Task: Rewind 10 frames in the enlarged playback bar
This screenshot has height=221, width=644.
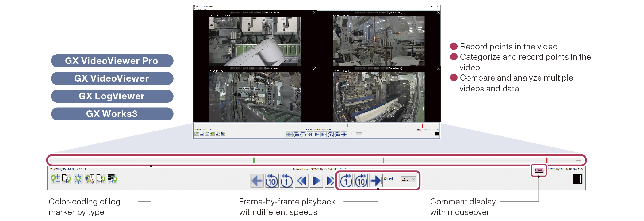Action: pos(272,181)
